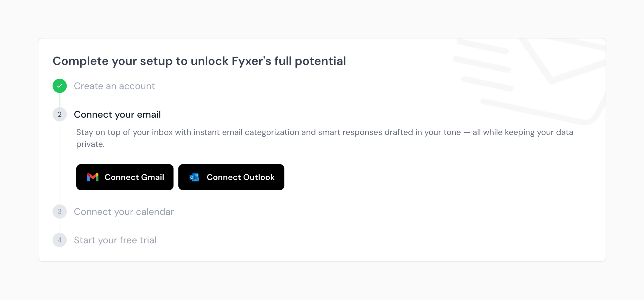Image resolution: width=644 pixels, height=300 pixels.
Task: Open the "Start your free trial" step
Action: tap(115, 240)
